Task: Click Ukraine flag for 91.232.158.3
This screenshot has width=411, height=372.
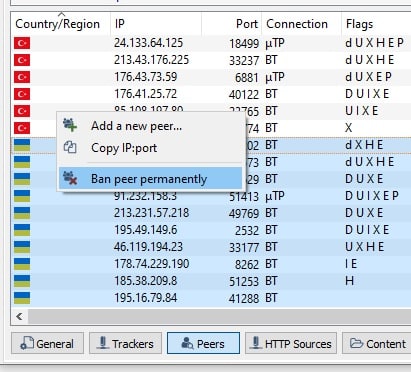Action: pyautogui.click(x=22, y=196)
